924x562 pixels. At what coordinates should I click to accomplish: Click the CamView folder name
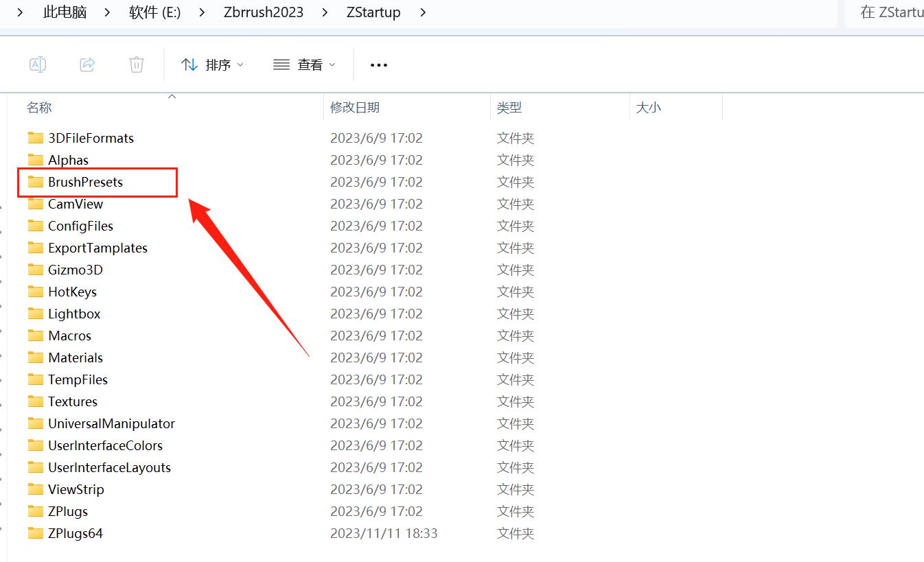pyautogui.click(x=76, y=204)
